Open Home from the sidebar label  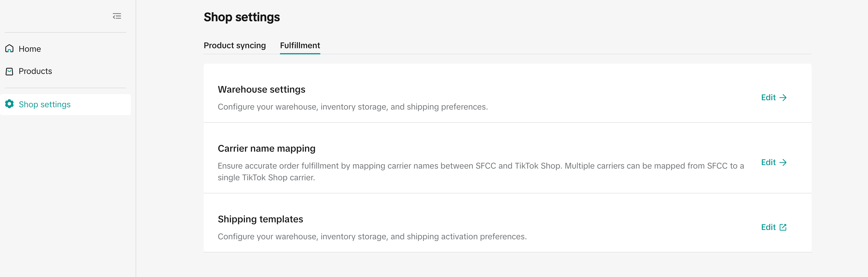(x=30, y=49)
